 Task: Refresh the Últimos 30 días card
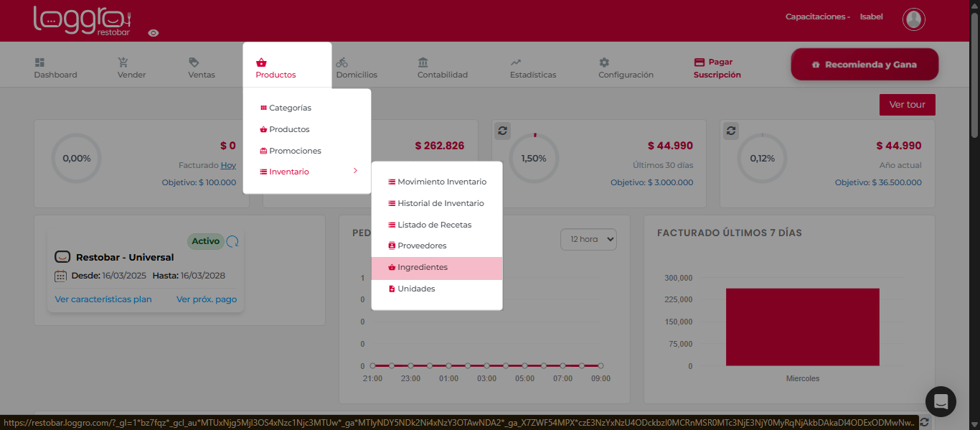pyautogui.click(x=503, y=131)
